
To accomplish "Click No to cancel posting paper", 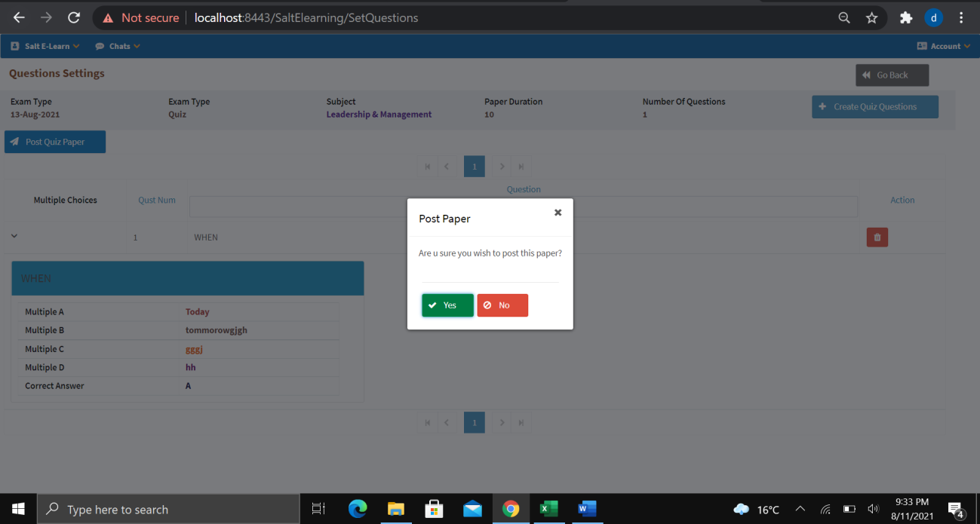I will pos(502,305).
